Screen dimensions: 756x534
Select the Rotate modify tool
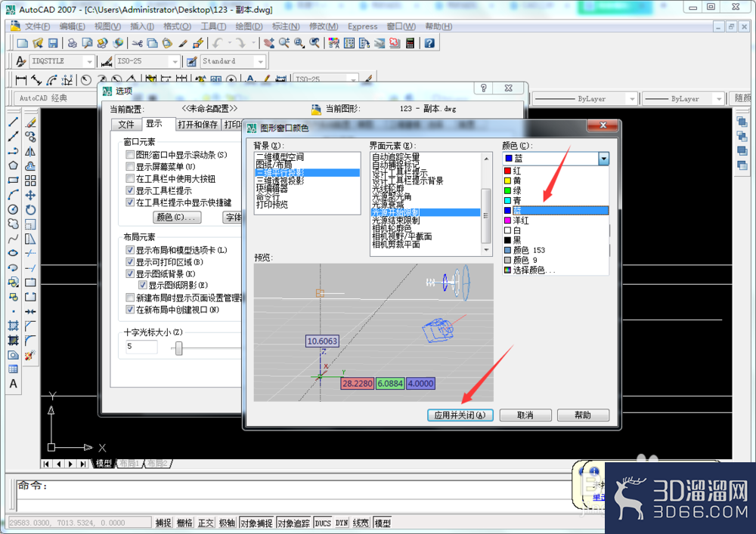[30, 209]
